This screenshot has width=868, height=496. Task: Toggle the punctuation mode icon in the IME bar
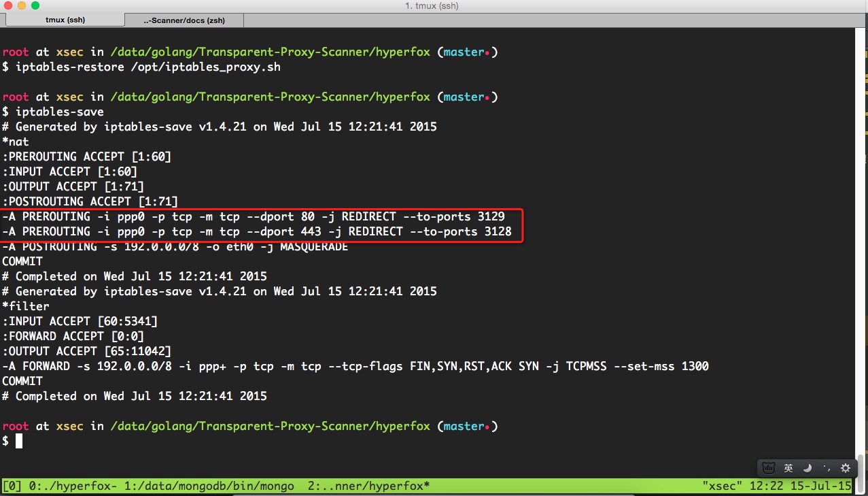coord(827,468)
